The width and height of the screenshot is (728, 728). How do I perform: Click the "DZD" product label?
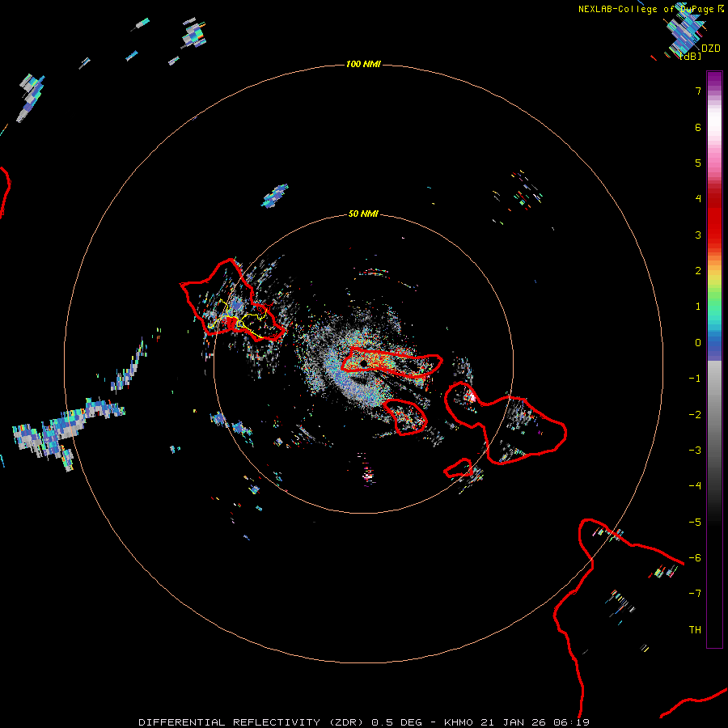pyautogui.click(x=711, y=49)
